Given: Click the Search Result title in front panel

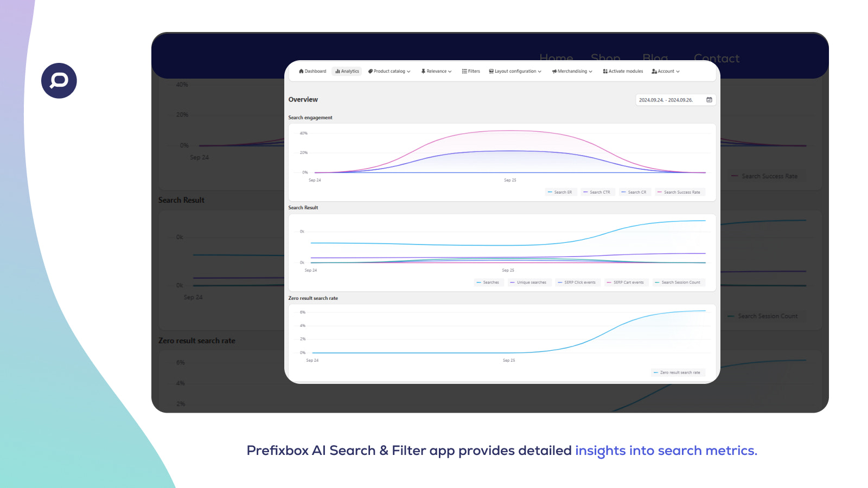Looking at the screenshot, I should 303,208.
